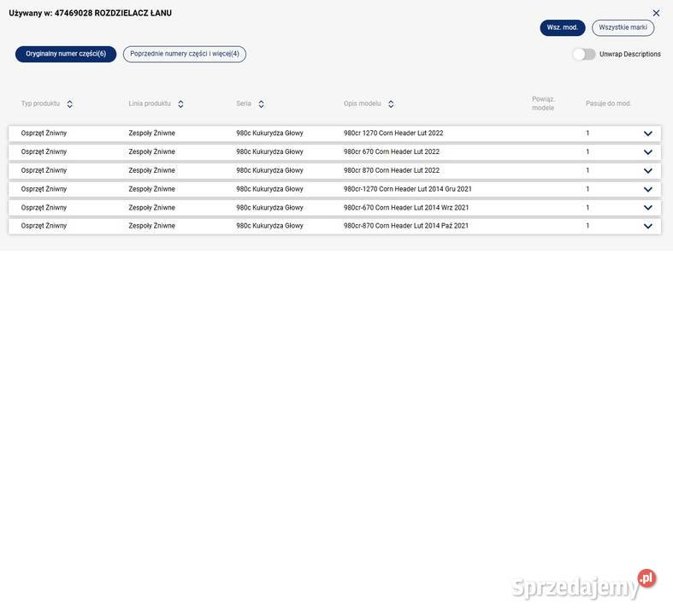Viewport: 673px width, 616px height.
Task: Expand row '980cr-1270 Corn Header Lut 2014 Gru 2021'
Action: 647,189
